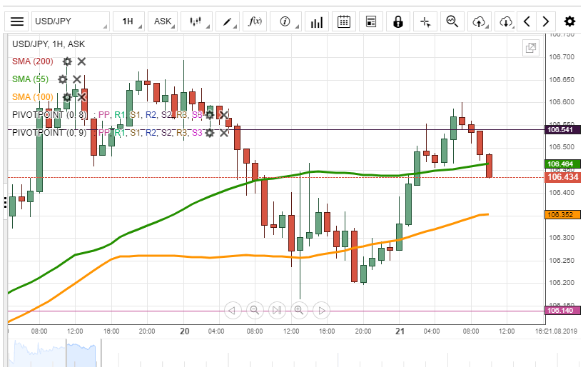Remove the SMA (55) indicator

point(77,79)
